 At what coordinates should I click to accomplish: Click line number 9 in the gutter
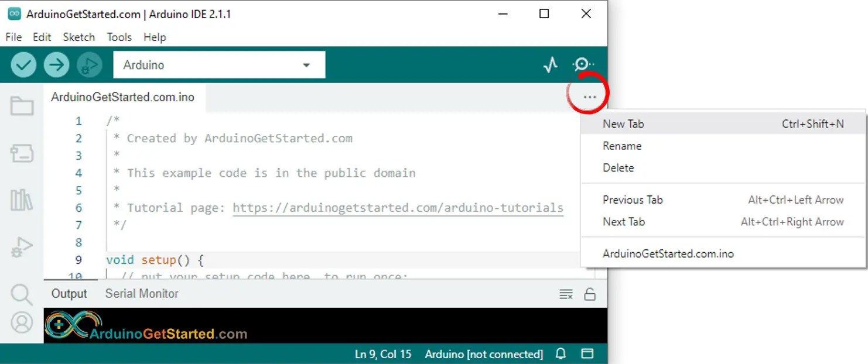click(x=78, y=260)
